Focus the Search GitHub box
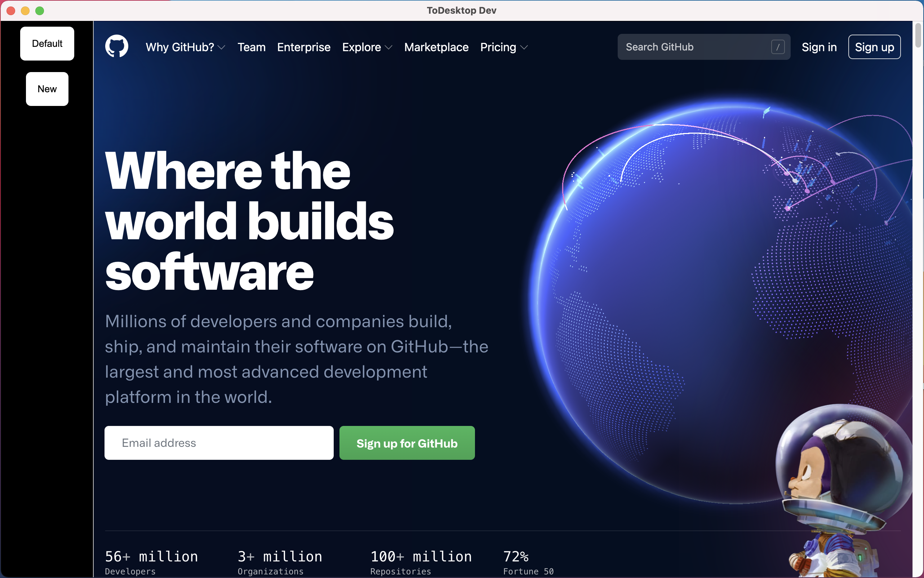 pyautogui.click(x=703, y=47)
